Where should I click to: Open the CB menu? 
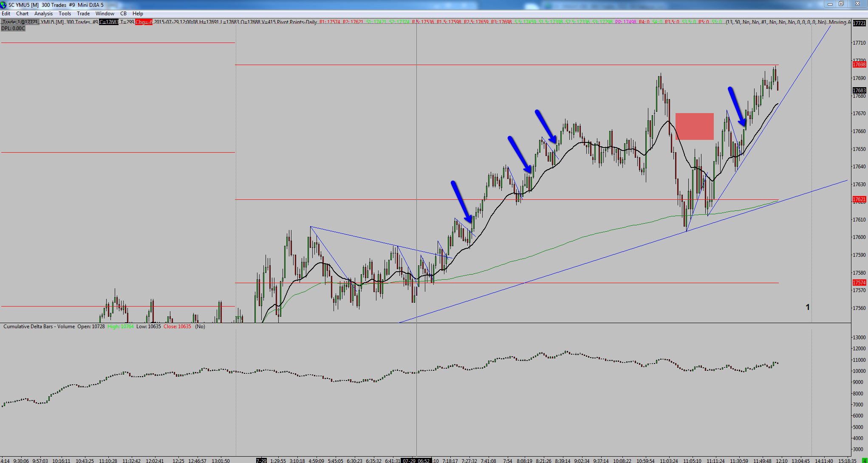[123, 14]
